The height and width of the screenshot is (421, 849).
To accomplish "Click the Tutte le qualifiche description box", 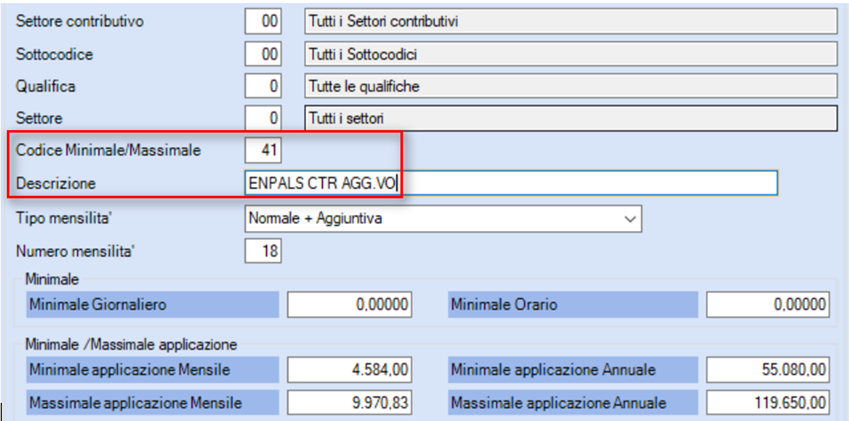I will click(571, 86).
